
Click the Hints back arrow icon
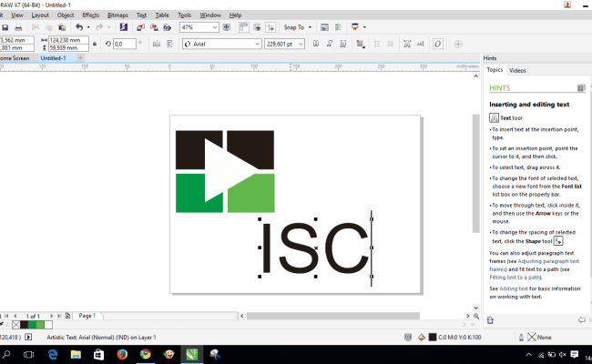pyautogui.click(x=581, y=320)
